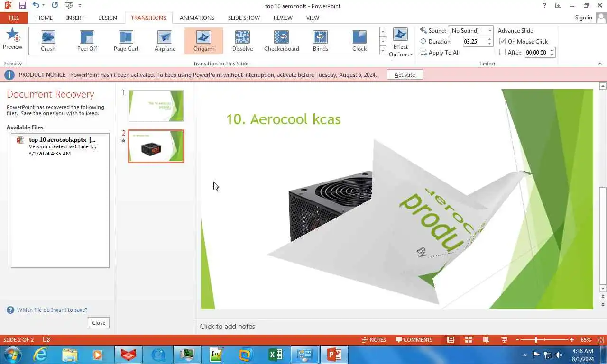Switch to the HOME tab
This screenshot has width=607, height=364.
44,18
